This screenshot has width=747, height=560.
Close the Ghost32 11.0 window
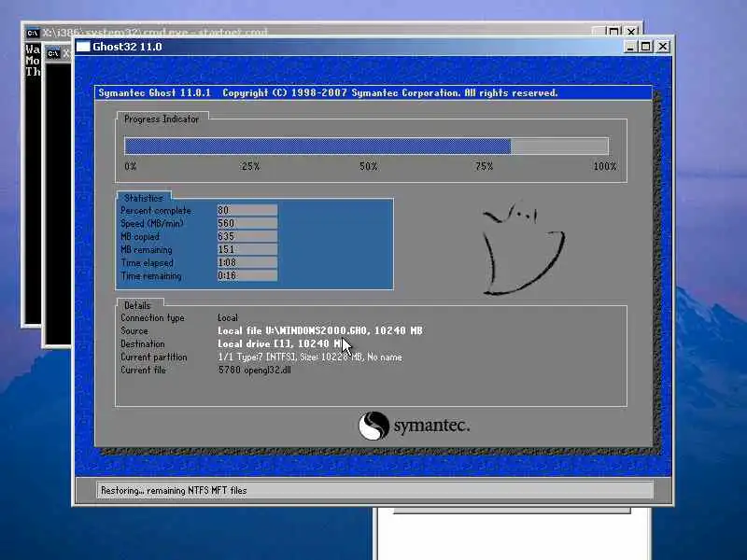pos(663,47)
